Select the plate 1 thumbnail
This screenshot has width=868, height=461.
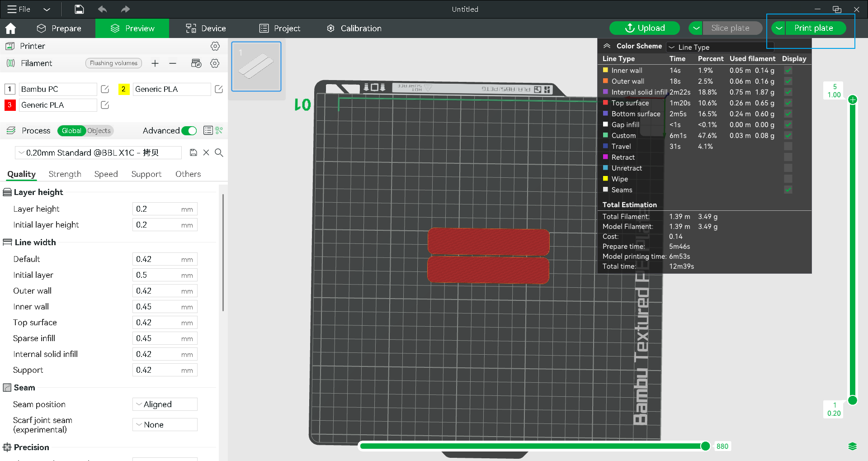(256, 67)
